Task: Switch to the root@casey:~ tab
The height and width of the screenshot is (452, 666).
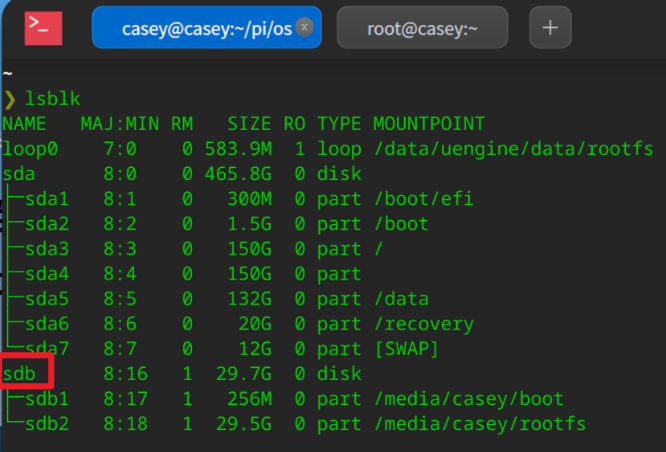Action: [421, 28]
